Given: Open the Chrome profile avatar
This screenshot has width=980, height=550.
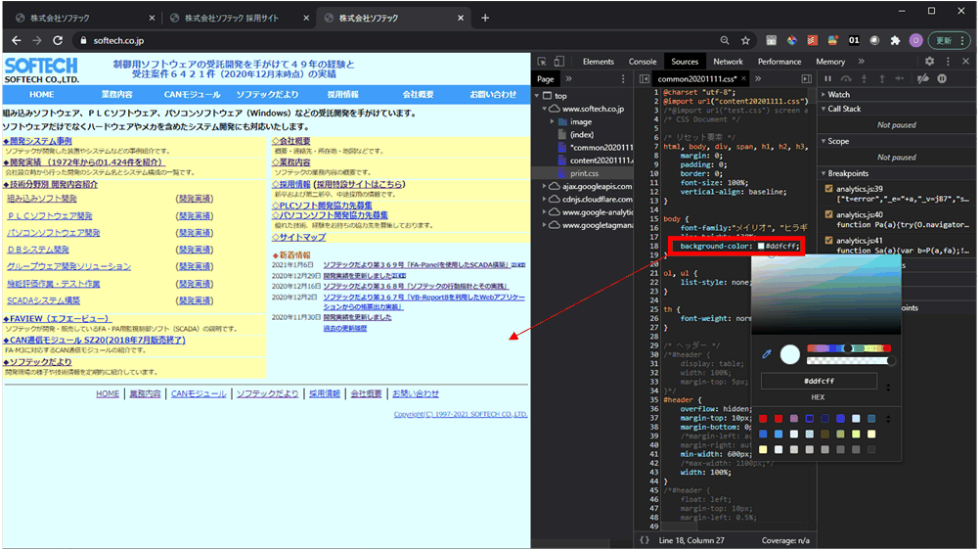Looking at the screenshot, I should (915, 40).
